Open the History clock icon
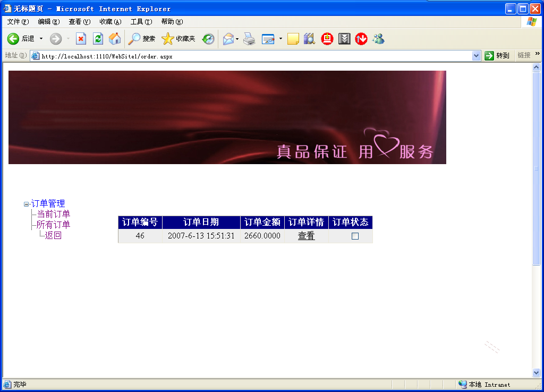The width and height of the screenshot is (544, 392). coord(208,38)
